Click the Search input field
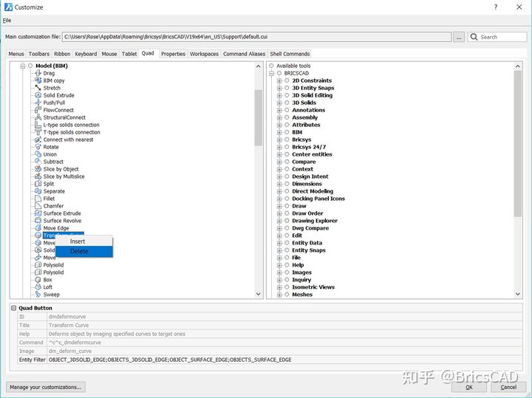The height and width of the screenshot is (398, 532). (x=497, y=37)
